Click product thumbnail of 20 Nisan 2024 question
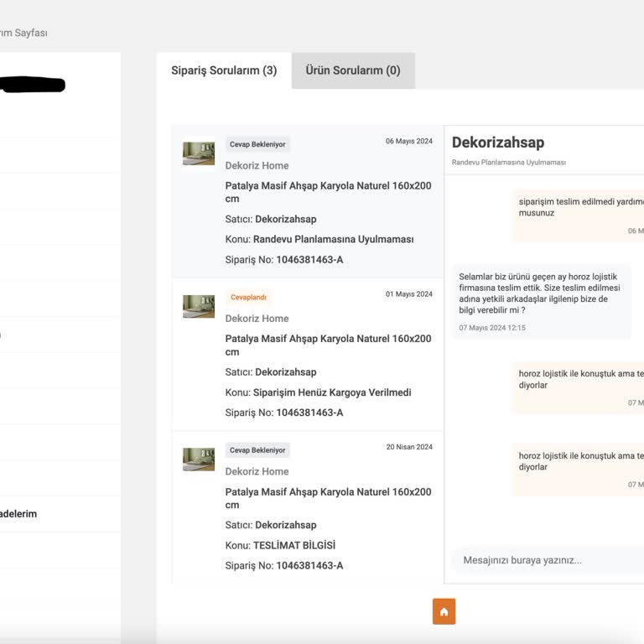The height and width of the screenshot is (644, 644). coord(199,460)
